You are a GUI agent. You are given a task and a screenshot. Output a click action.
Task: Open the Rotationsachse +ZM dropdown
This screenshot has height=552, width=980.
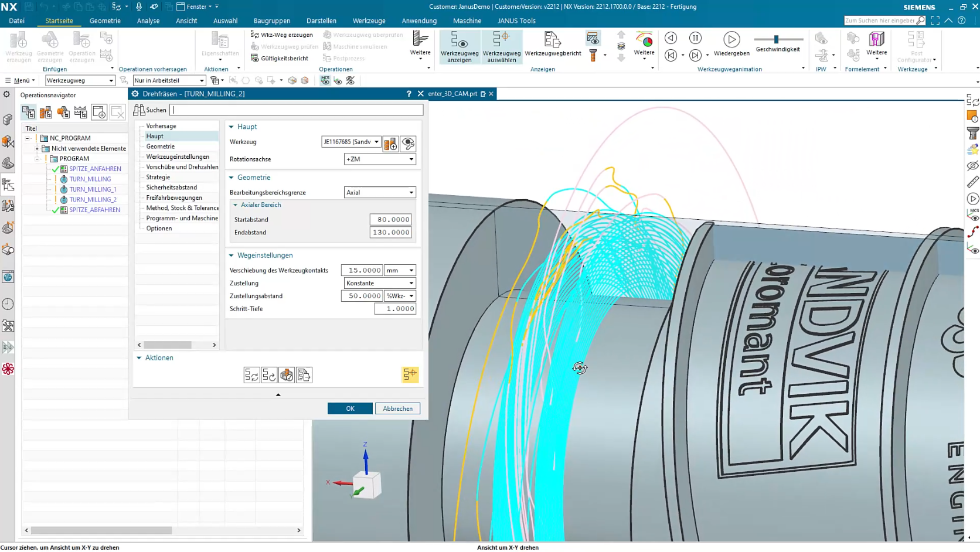click(380, 159)
